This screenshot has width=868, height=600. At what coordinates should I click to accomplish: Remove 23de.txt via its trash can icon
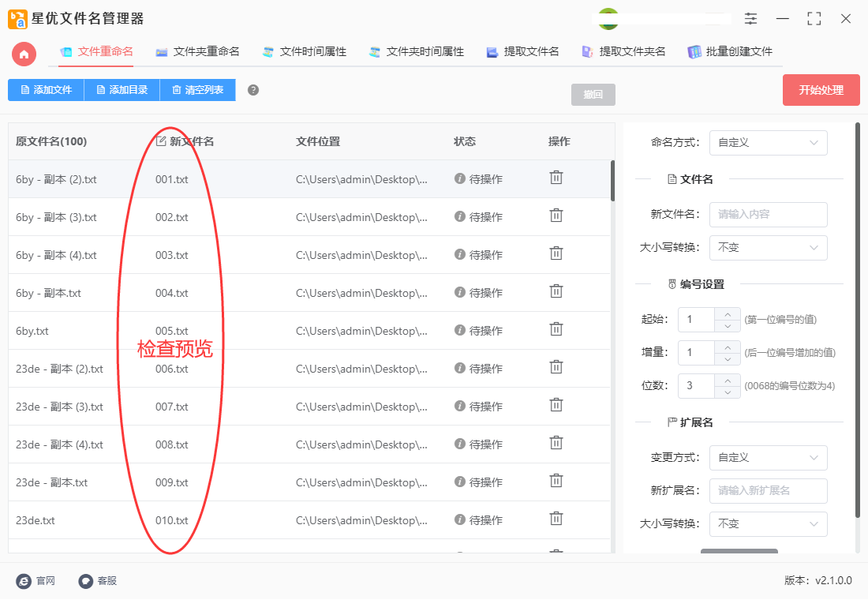coord(556,519)
